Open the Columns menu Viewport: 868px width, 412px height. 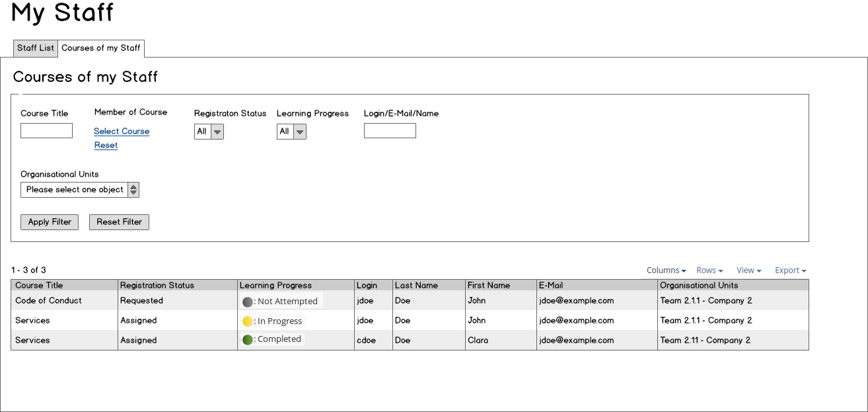pyautogui.click(x=666, y=270)
